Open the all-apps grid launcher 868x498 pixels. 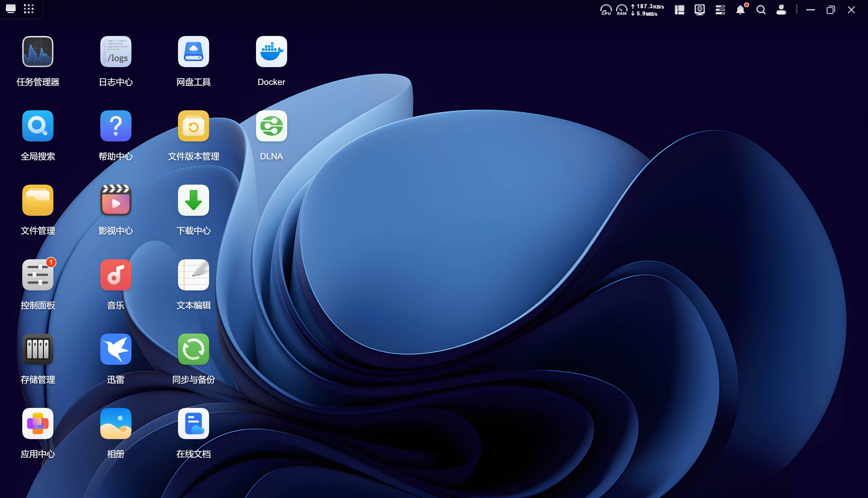29,9
